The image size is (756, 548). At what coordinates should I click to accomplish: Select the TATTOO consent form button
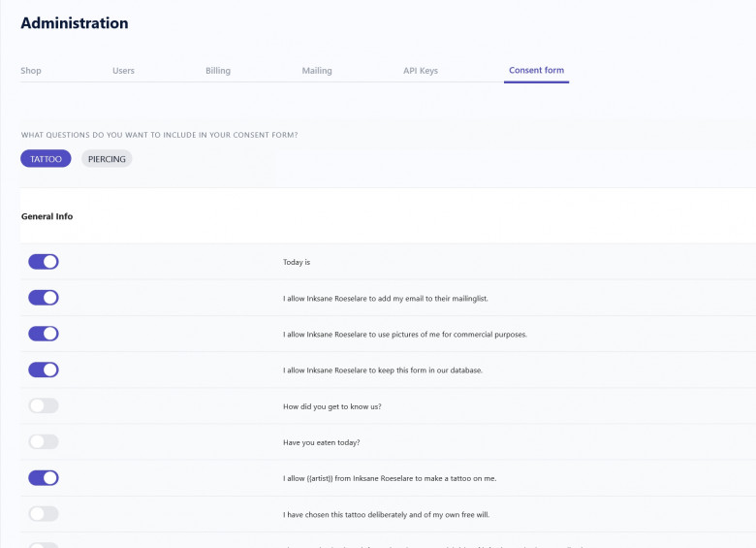coord(46,159)
